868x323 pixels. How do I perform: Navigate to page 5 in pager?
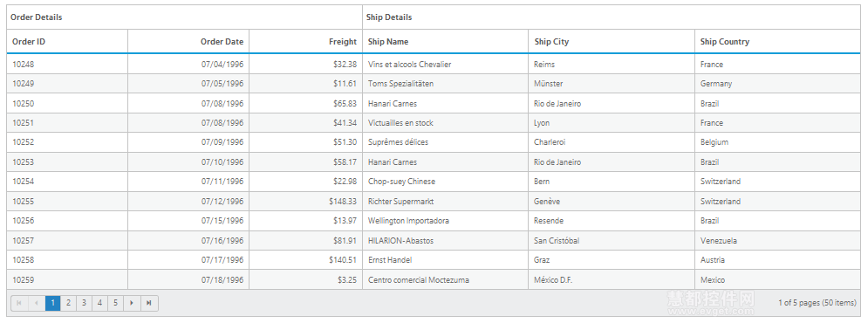pyautogui.click(x=116, y=303)
